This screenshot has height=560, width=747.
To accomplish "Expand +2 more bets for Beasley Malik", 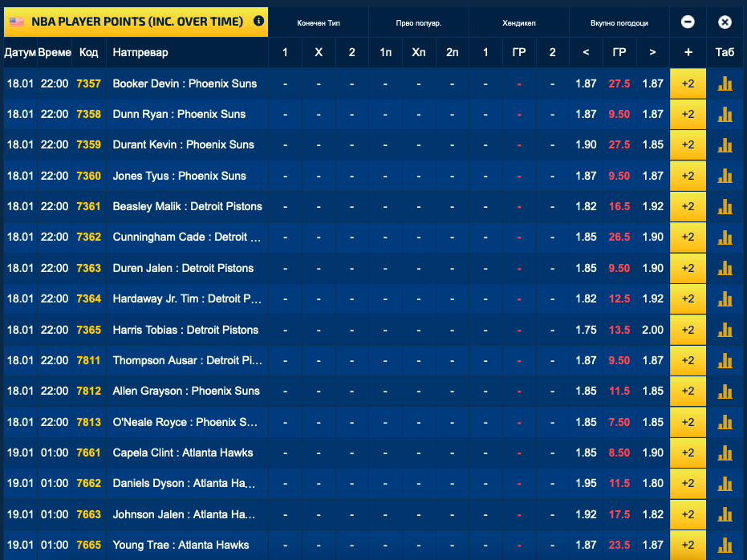I will coord(688,206).
